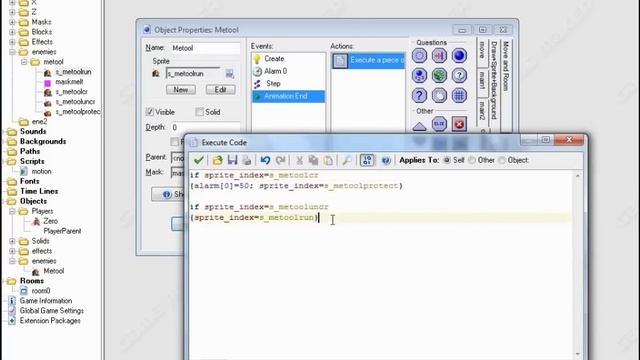Pick the Test Instance Count action

[419, 76]
